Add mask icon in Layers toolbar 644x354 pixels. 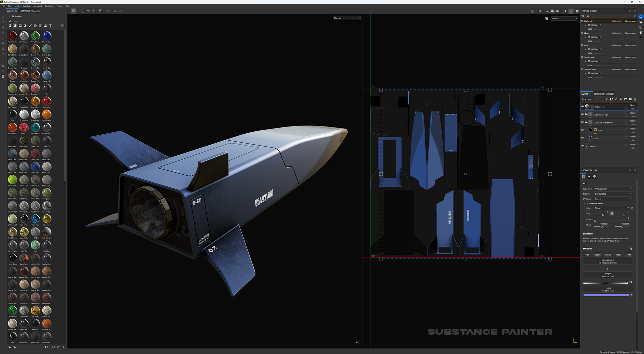611,99
